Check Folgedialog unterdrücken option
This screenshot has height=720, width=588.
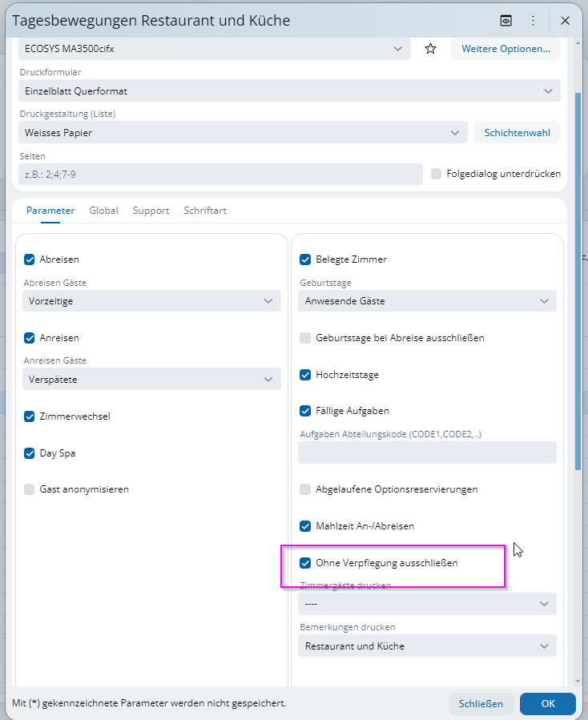pos(437,174)
